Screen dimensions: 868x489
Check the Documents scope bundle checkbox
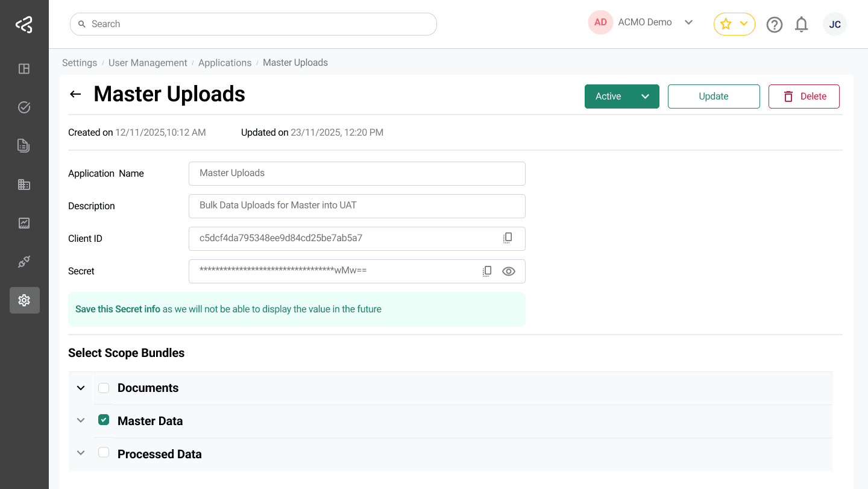tap(103, 388)
